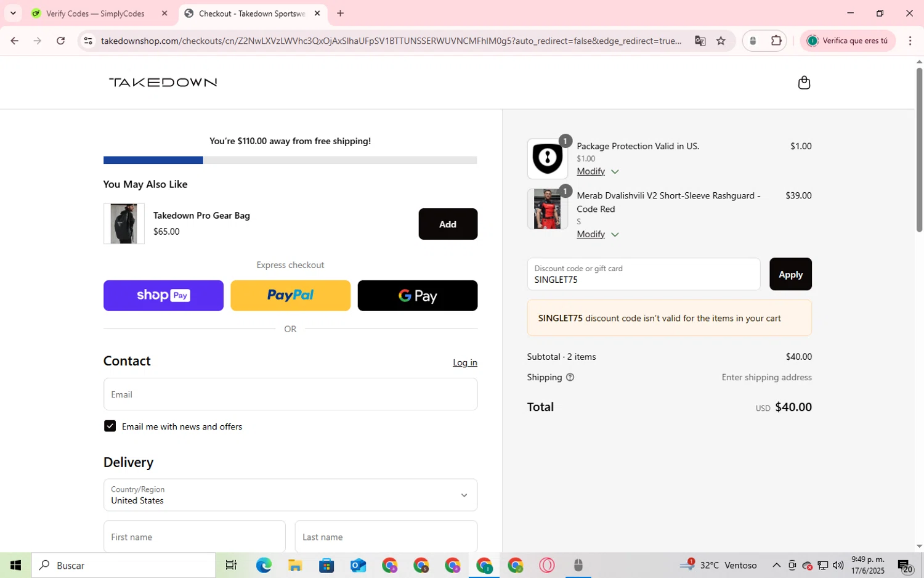This screenshot has width=924, height=578.
Task: Pay with Google Pay
Action: point(417,295)
